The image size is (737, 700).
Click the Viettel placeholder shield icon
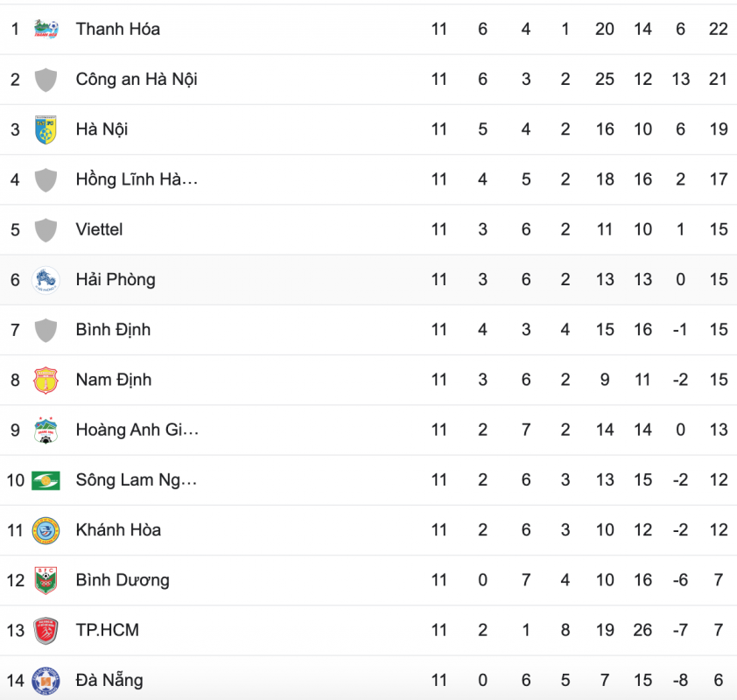pos(46,230)
